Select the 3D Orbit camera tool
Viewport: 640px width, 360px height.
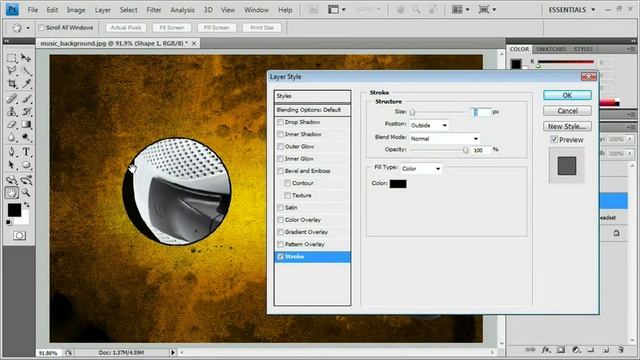click(x=26, y=180)
